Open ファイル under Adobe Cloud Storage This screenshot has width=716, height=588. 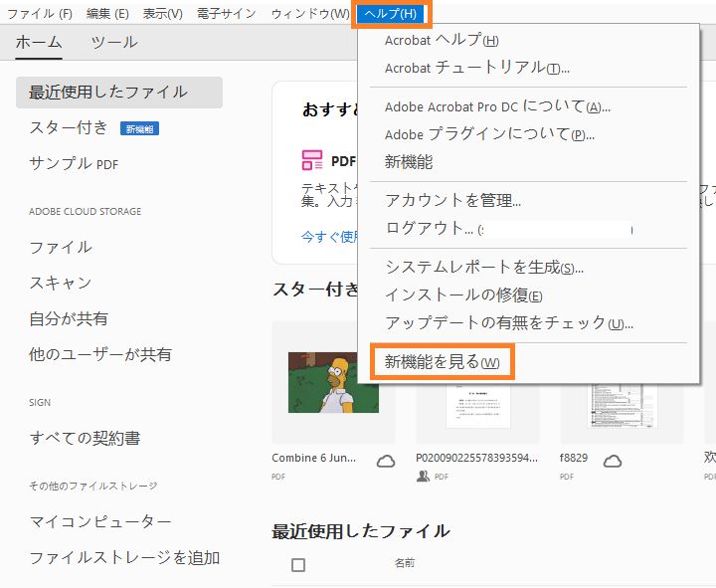61,247
